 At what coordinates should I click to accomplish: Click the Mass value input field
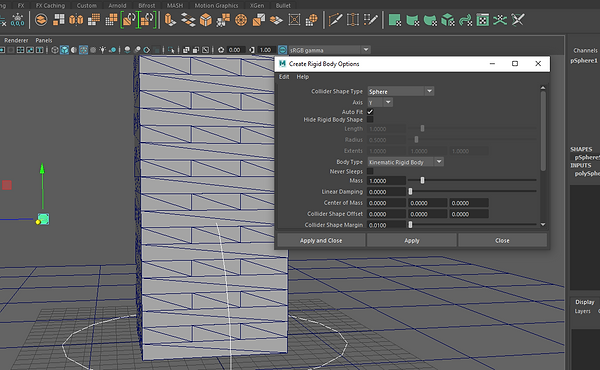(386, 181)
